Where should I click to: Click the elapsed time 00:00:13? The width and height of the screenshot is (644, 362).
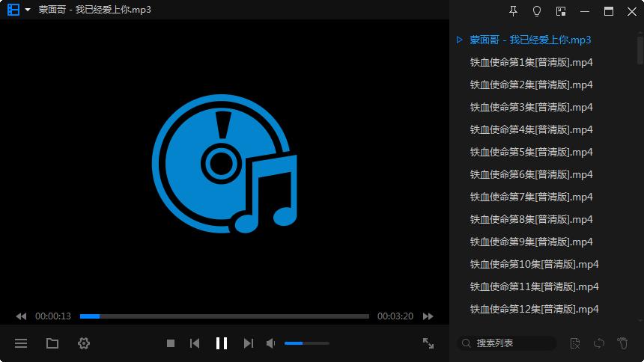coord(53,316)
